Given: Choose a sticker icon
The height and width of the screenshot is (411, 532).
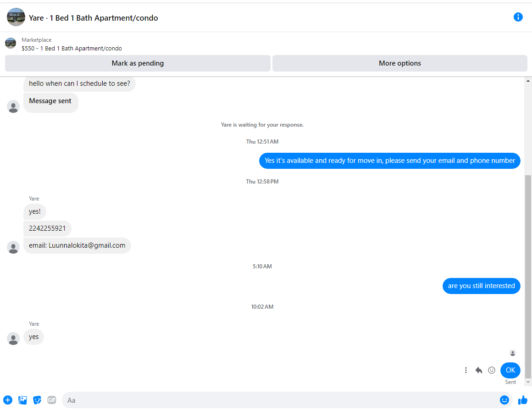Looking at the screenshot, I should pos(37,400).
